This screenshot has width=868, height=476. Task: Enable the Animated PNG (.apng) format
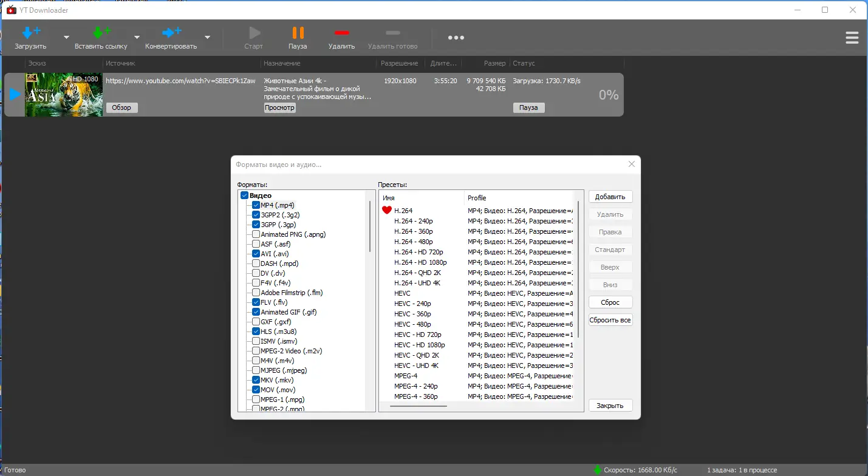[x=256, y=234]
